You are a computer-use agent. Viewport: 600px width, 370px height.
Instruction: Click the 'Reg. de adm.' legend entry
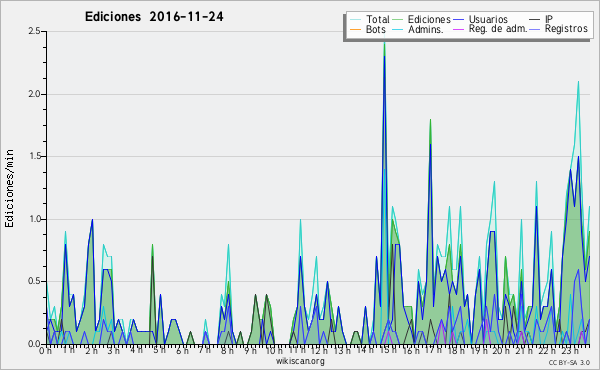(x=498, y=29)
